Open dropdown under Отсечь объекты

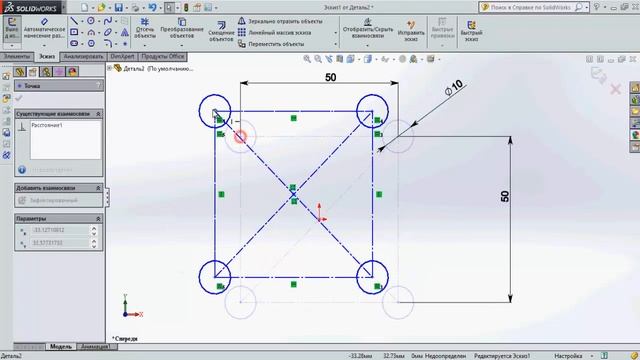[145, 45]
